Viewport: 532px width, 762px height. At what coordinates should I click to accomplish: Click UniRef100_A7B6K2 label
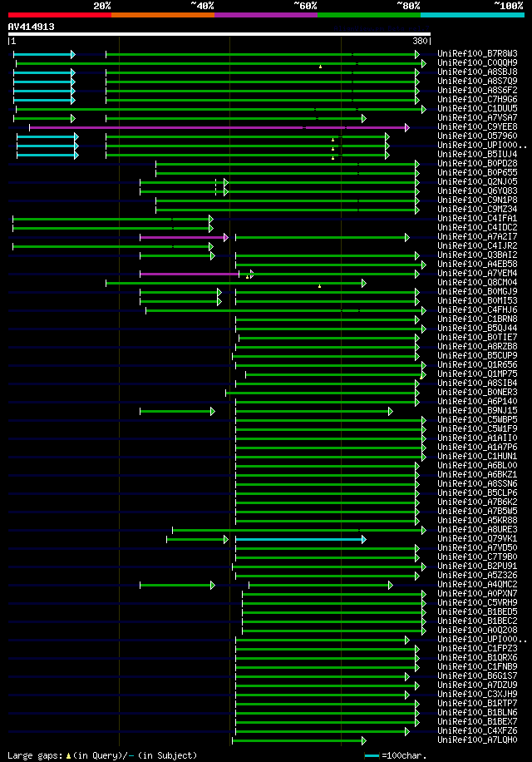pyautogui.click(x=477, y=502)
